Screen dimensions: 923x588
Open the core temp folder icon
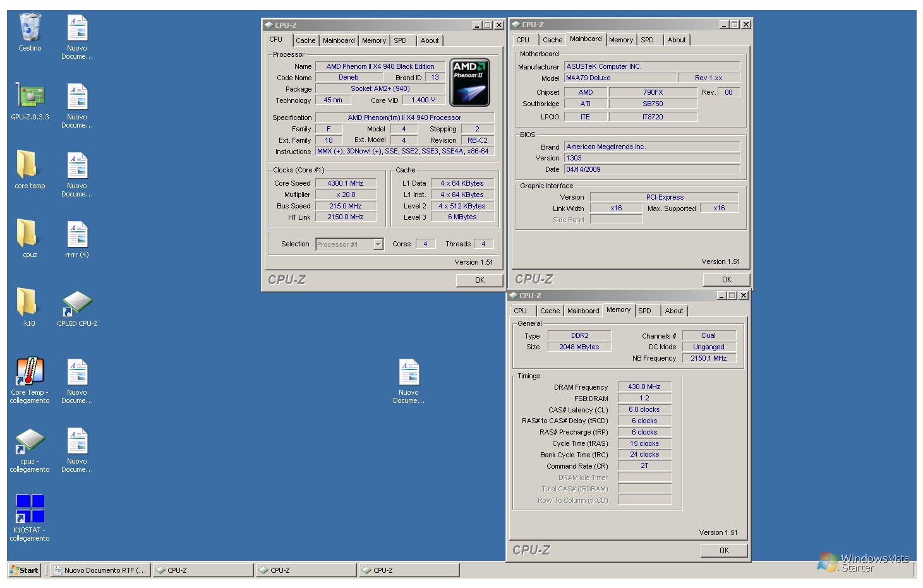(x=27, y=165)
